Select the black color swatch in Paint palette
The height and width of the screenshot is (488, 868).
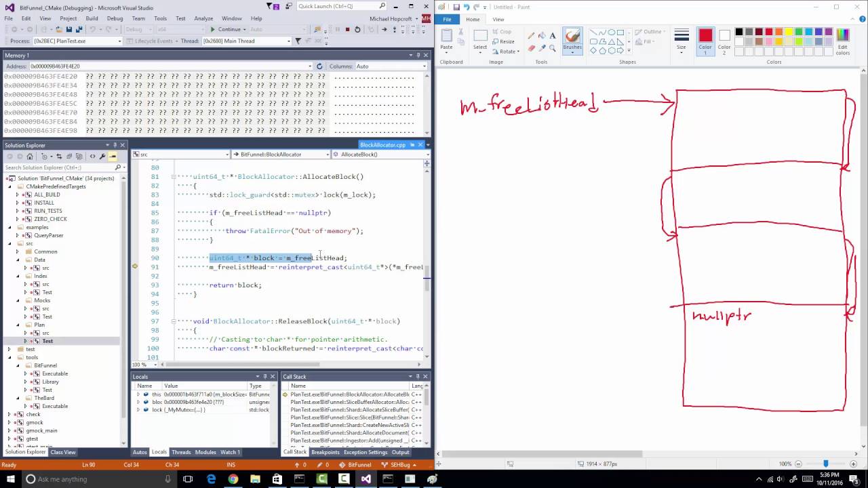[739, 32]
